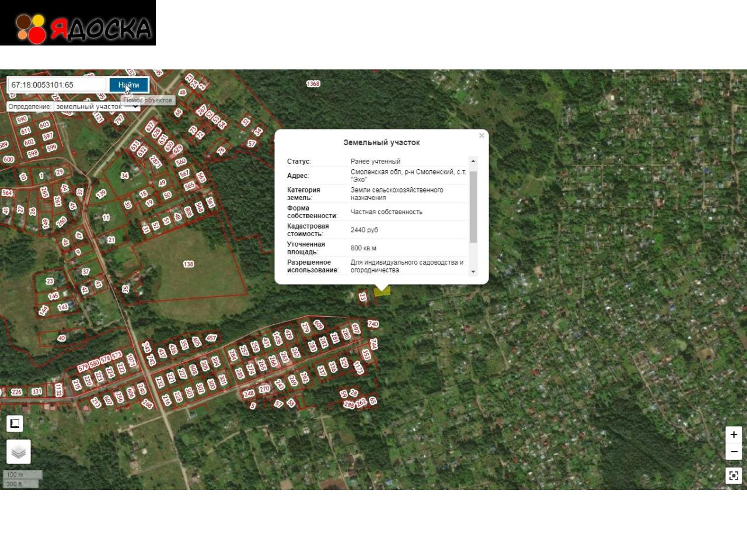Select parcel labeled 457

(211, 338)
